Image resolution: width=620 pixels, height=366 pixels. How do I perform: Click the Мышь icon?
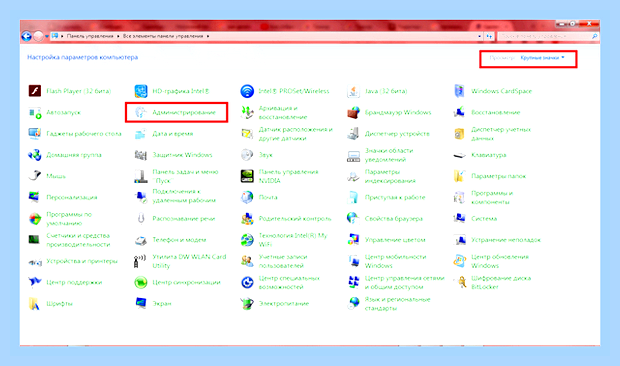[35, 176]
